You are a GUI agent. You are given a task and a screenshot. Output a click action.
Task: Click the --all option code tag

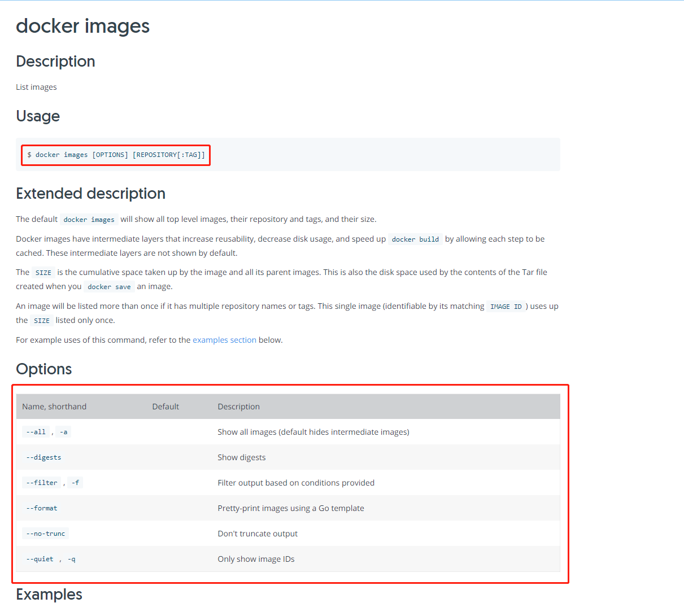[36, 432]
